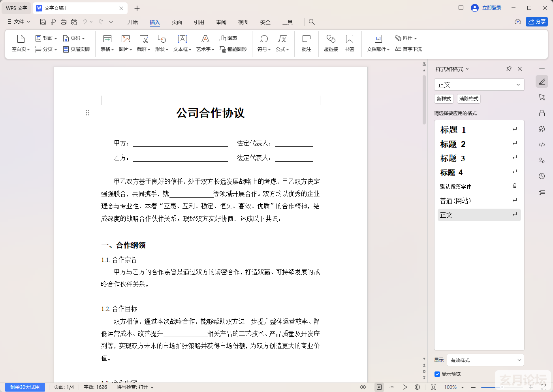Expand the 文件 menu

click(19, 22)
